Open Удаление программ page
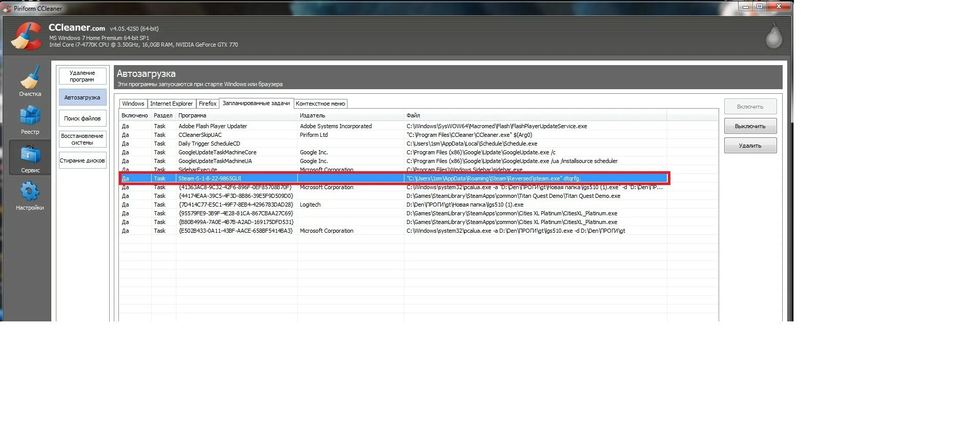Viewport: 980px width, 447px height. 83,76
